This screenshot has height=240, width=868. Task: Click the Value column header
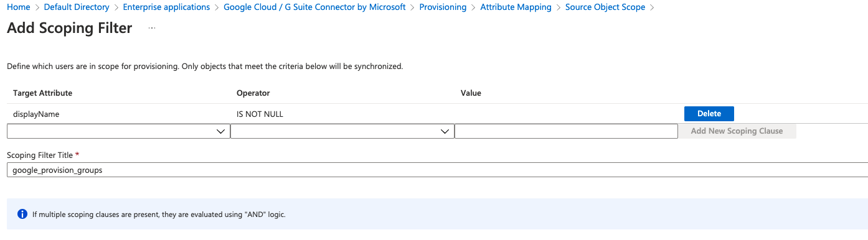471,93
